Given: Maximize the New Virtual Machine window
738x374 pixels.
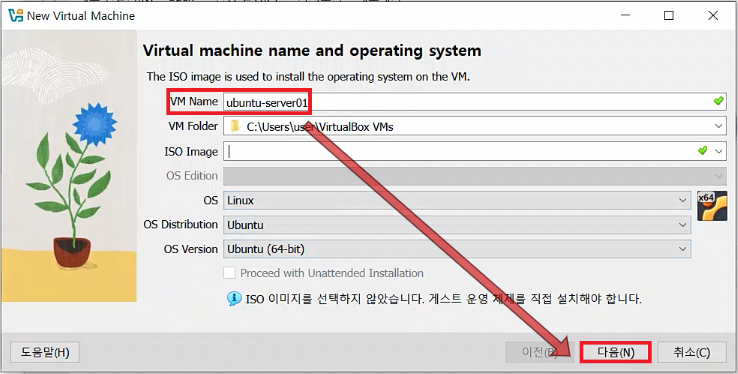Looking at the screenshot, I should point(668,16).
